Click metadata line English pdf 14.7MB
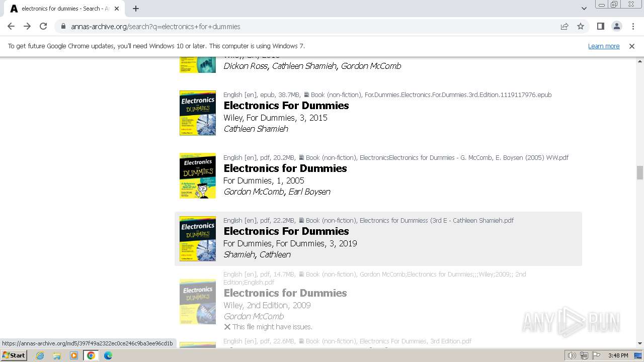The height and width of the screenshot is (362, 644). (x=375, y=278)
